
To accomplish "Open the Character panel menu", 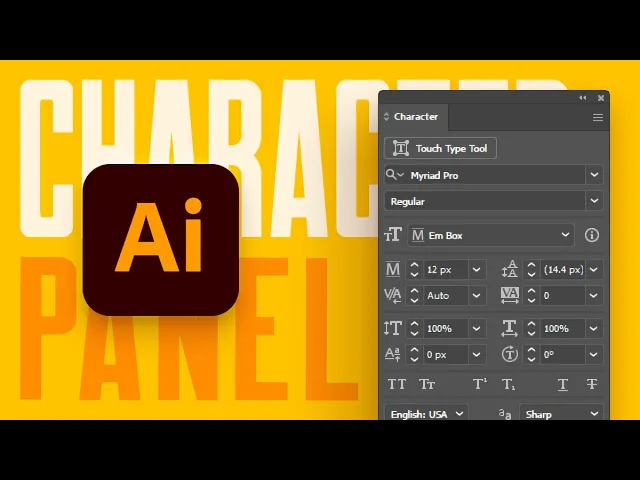I will click(x=598, y=118).
